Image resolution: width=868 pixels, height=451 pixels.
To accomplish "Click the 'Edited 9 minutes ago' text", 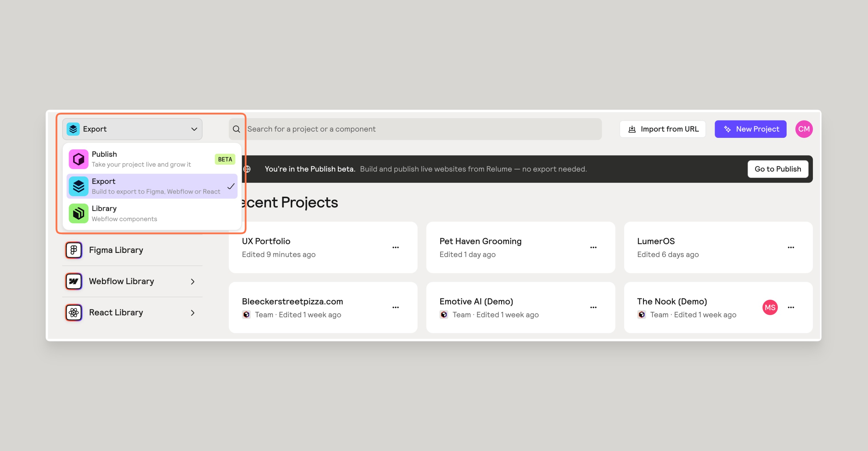I will [x=279, y=255].
